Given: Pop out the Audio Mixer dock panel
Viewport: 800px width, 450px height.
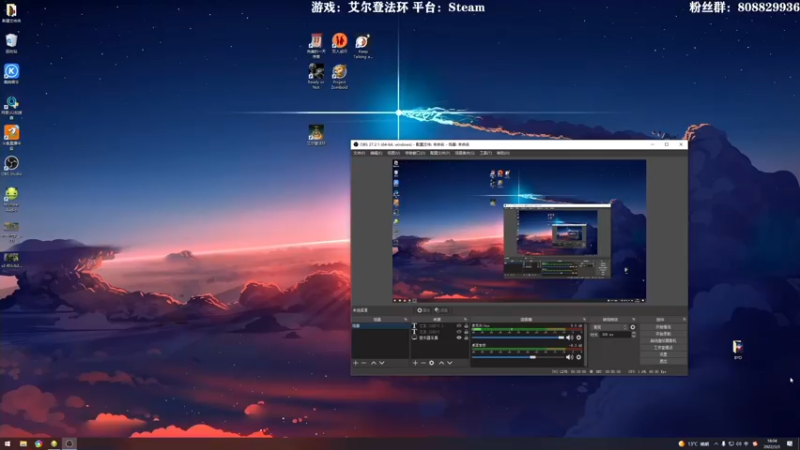Looking at the screenshot, I should click(584, 319).
